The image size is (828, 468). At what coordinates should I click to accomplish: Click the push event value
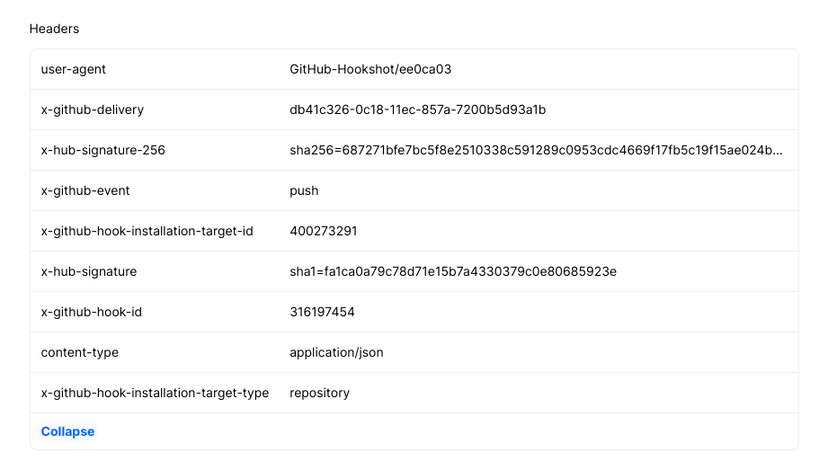coord(304,190)
